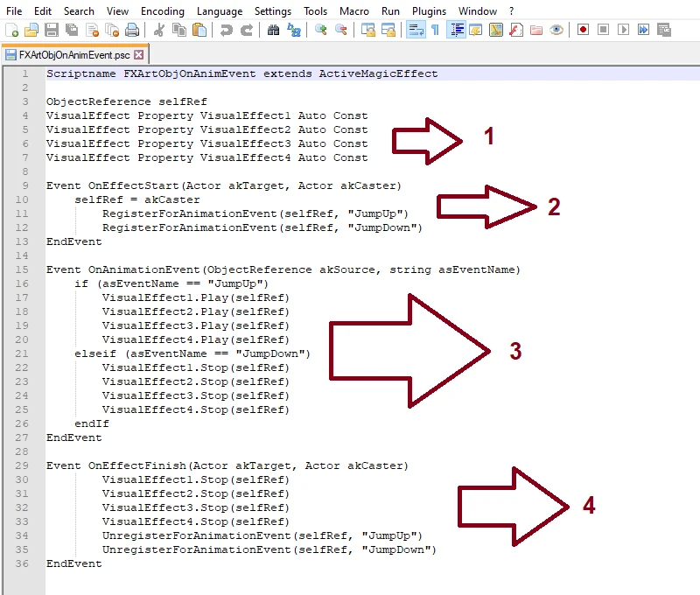Paste from clipboard using Paste icon
Viewport: 700px width, 595px height.
coord(199,30)
